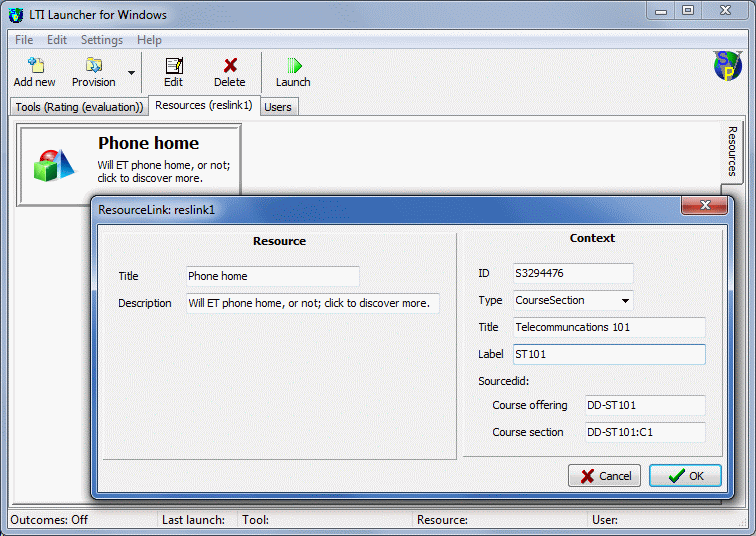756x536 pixels.
Task: Click the resource Description field
Action: pos(312,303)
